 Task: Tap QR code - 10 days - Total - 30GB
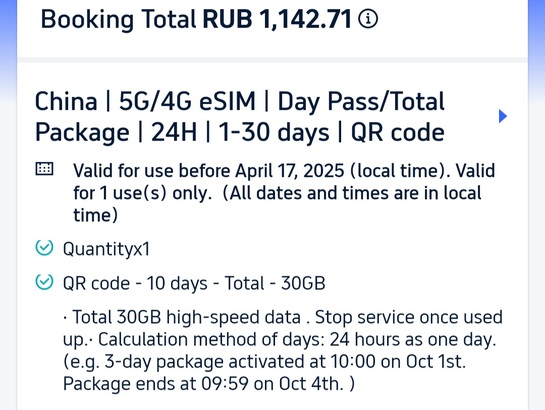point(194,283)
